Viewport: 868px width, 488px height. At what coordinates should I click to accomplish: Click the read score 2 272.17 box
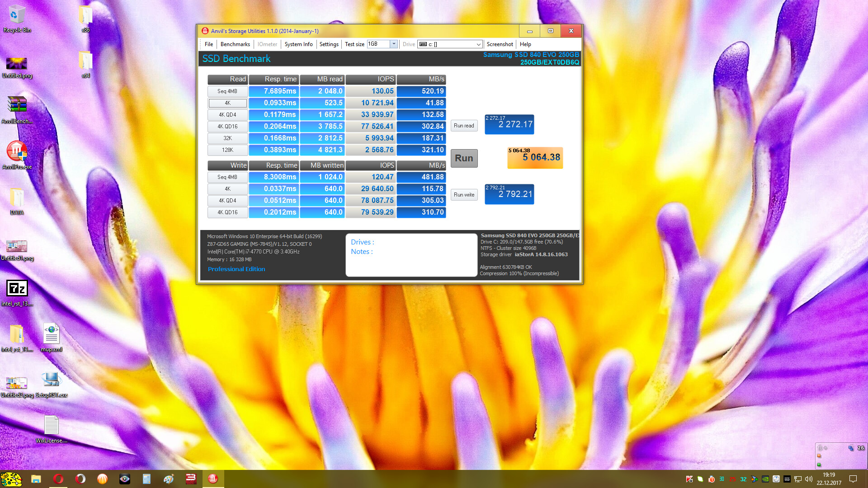(x=509, y=124)
